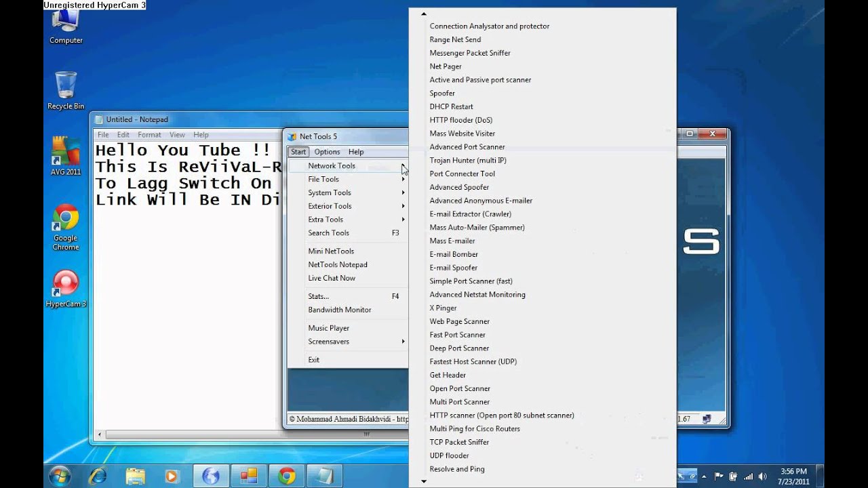Open the Start menu in Net Tools

[x=298, y=152]
